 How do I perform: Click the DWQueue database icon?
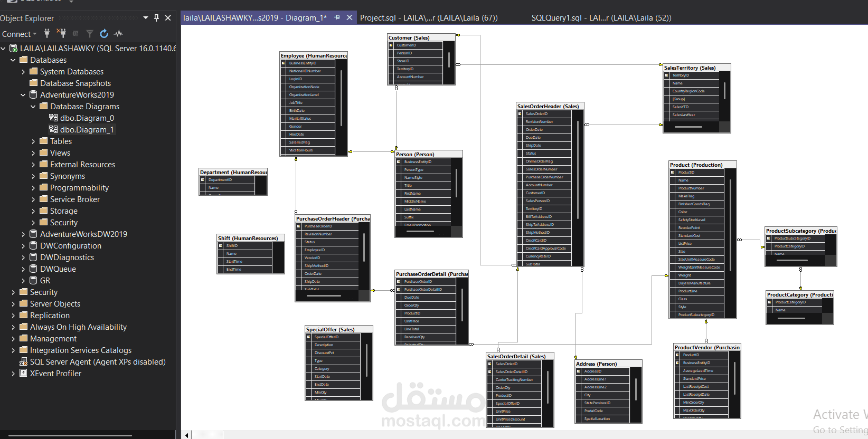coord(33,269)
